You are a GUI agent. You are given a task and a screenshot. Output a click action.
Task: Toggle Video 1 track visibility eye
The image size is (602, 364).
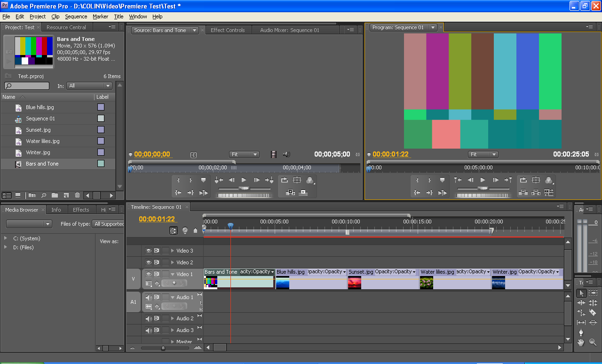149,274
